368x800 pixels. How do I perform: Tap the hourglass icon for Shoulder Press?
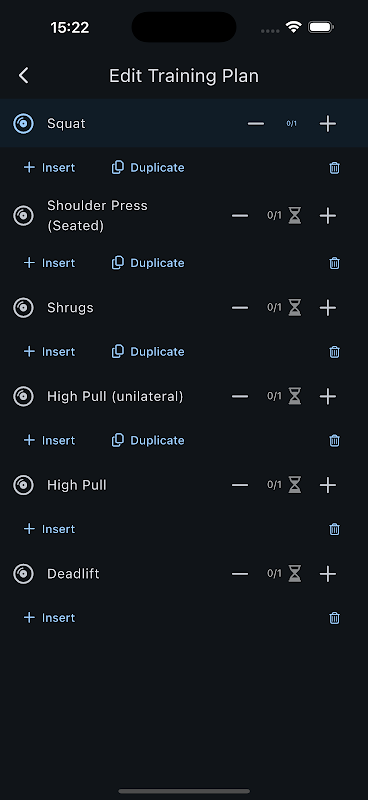[295, 216]
